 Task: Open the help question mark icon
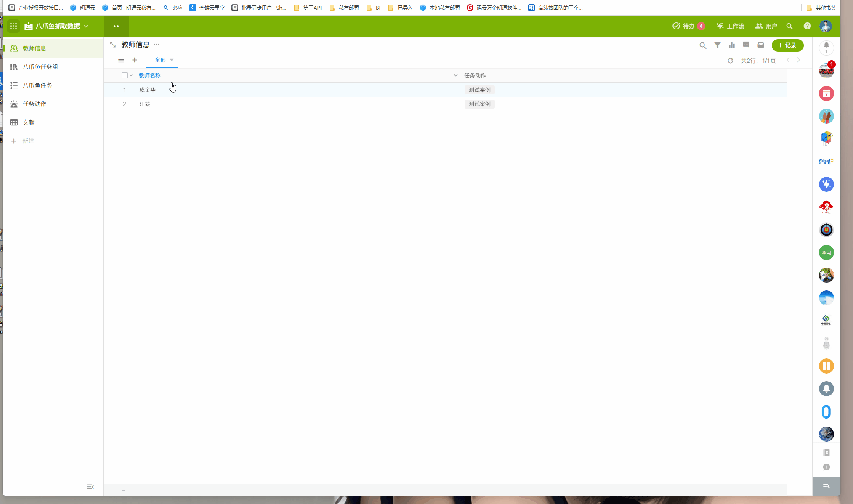click(x=807, y=26)
